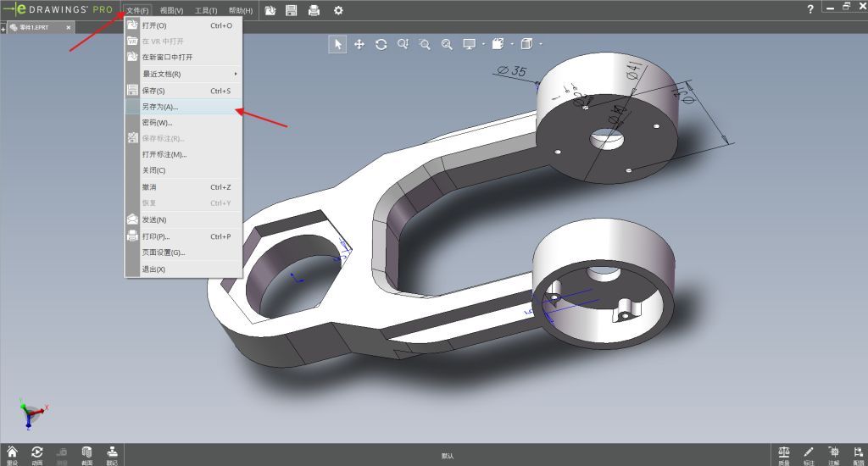The height and width of the screenshot is (466, 868).
Task: Open the Markup (标注) pencil tool
Action: (809, 452)
